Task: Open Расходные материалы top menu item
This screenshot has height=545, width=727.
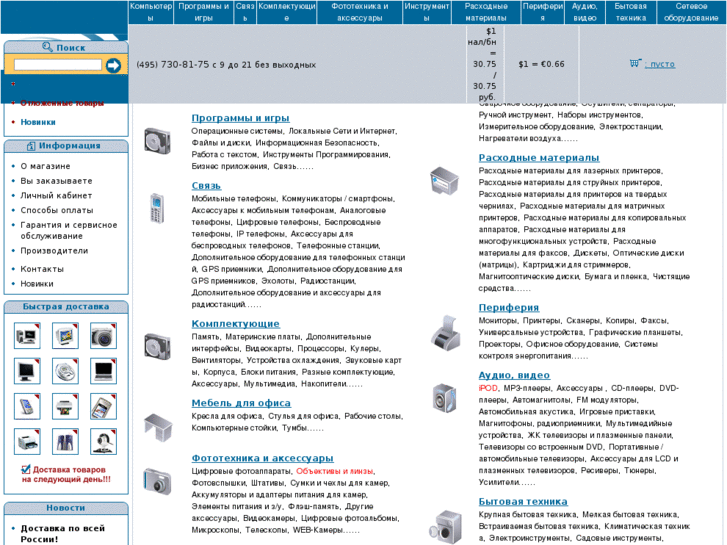Action: point(486,12)
